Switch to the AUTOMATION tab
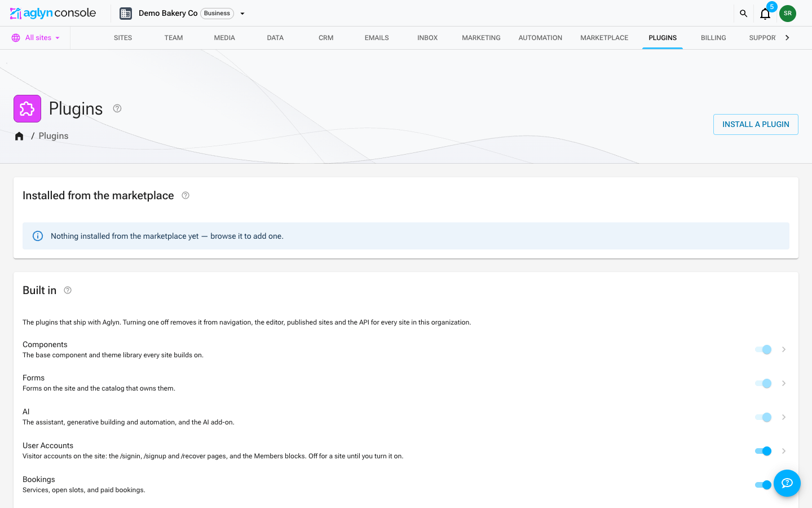The image size is (812, 508). (540, 38)
